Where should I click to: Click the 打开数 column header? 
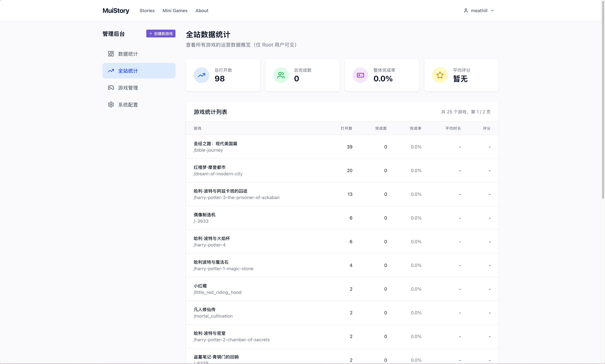click(346, 128)
